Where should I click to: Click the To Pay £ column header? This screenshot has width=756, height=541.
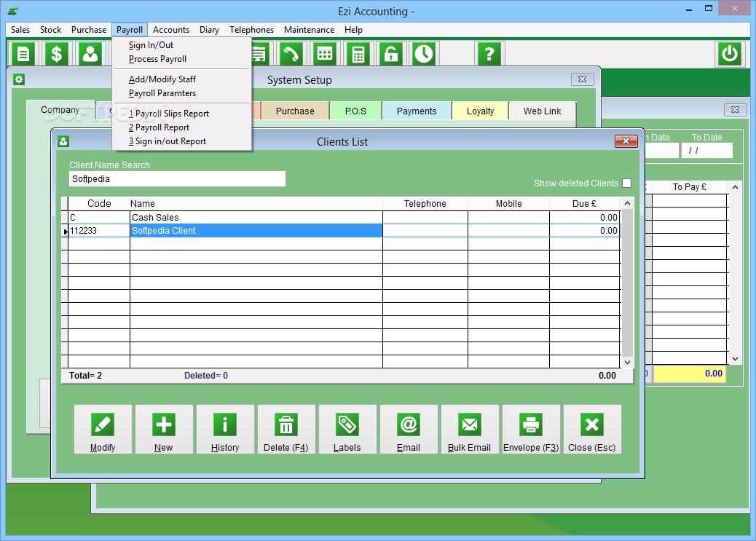(690, 186)
